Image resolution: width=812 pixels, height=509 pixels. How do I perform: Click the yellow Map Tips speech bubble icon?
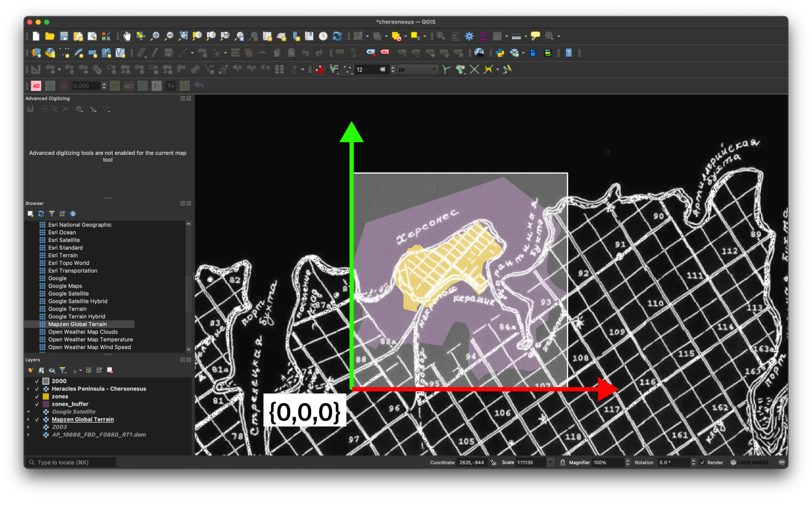[535, 36]
